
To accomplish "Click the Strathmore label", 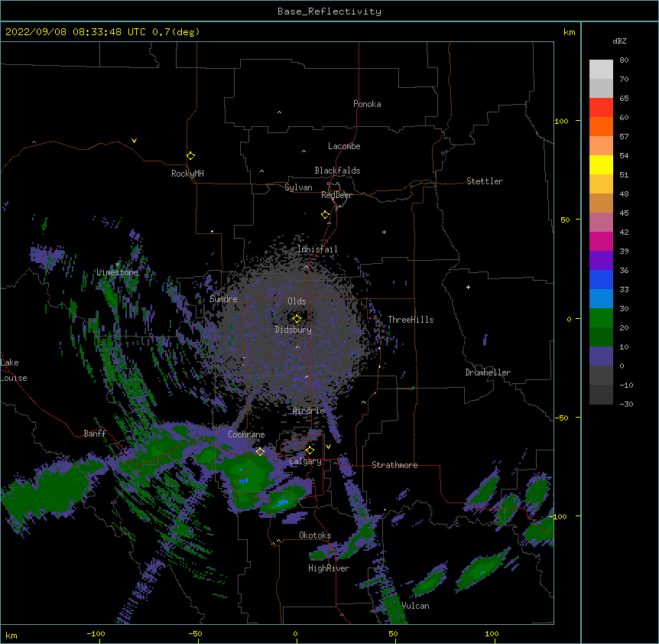I will coord(394,465).
